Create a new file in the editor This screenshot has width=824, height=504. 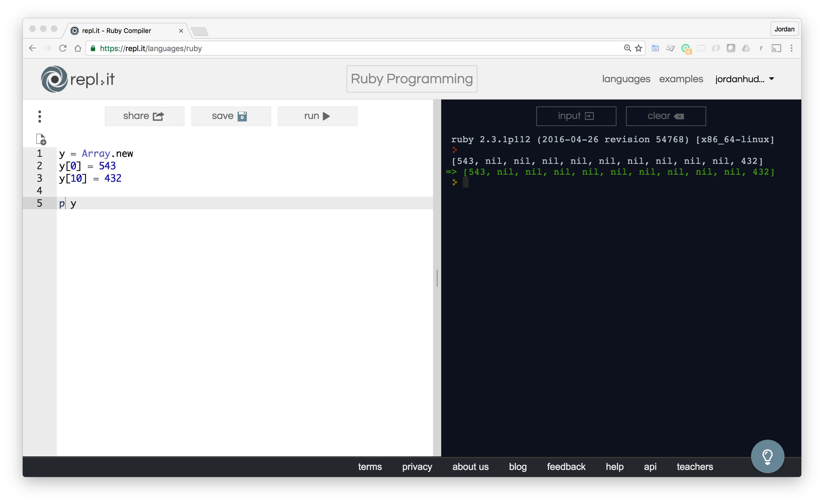(41, 139)
